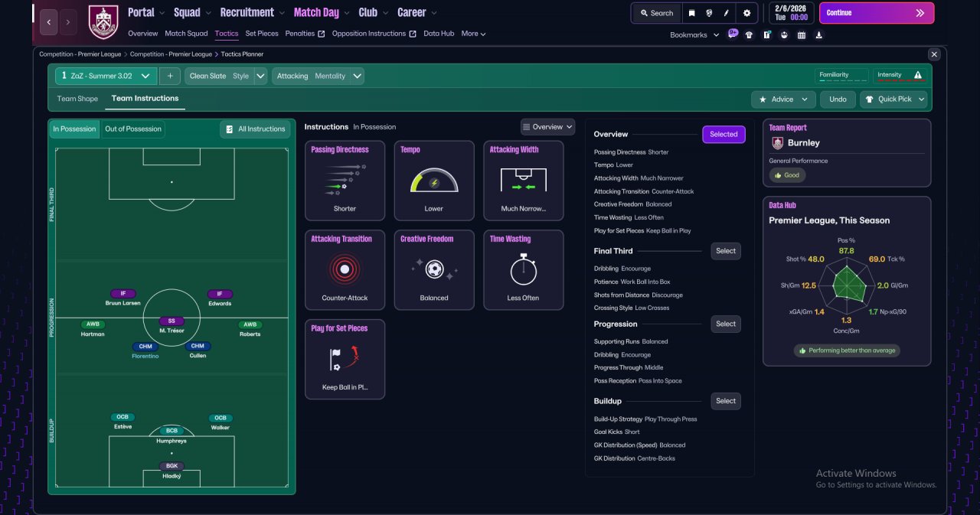
Task: Select M. Trésor SS on the pitch
Action: coord(171,325)
